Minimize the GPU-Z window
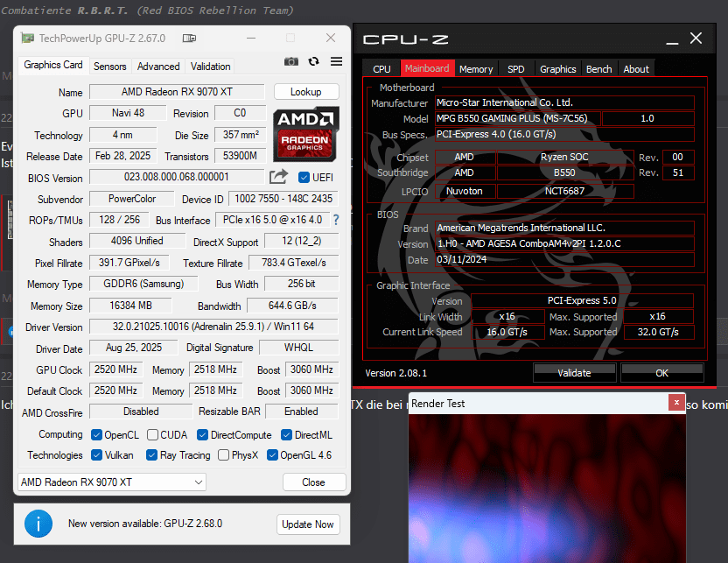The width and height of the screenshot is (728, 563). click(251, 39)
